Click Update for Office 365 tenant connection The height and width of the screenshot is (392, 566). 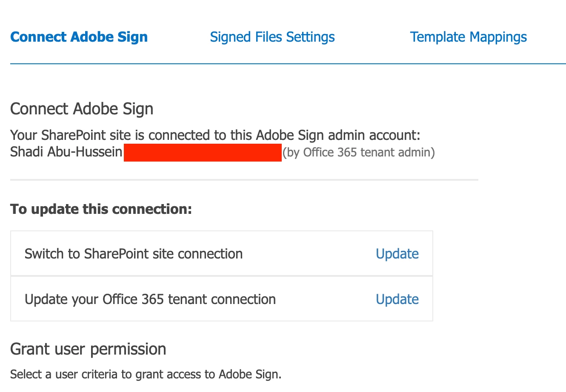tap(397, 299)
